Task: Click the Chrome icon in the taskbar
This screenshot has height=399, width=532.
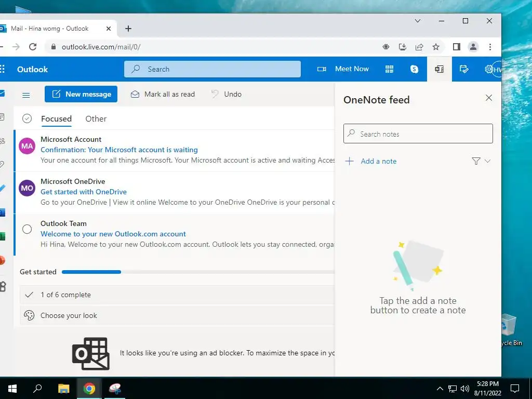Action: (x=89, y=389)
